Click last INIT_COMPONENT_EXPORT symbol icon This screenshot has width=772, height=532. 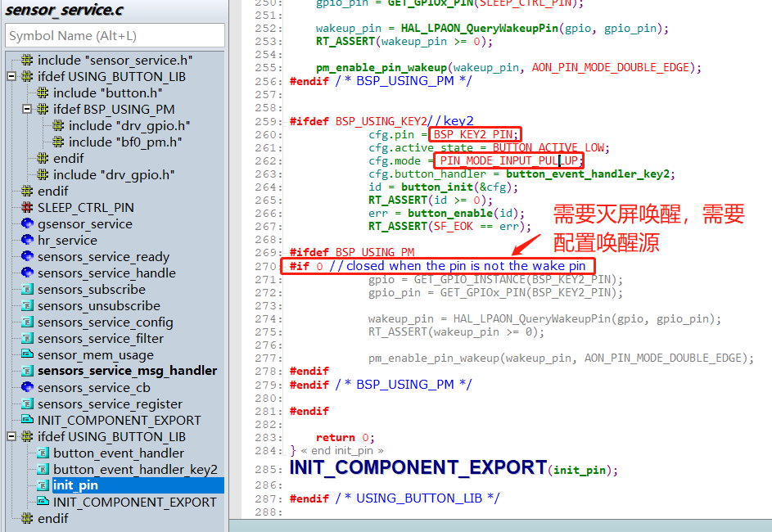(43, 501)
